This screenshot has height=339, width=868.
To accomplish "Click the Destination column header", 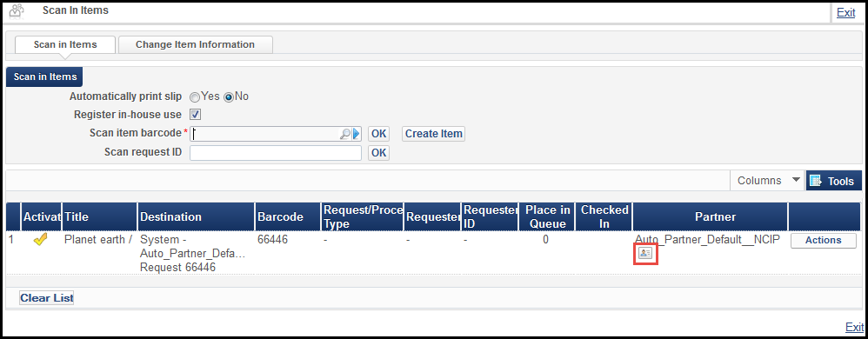I will 196,216.
